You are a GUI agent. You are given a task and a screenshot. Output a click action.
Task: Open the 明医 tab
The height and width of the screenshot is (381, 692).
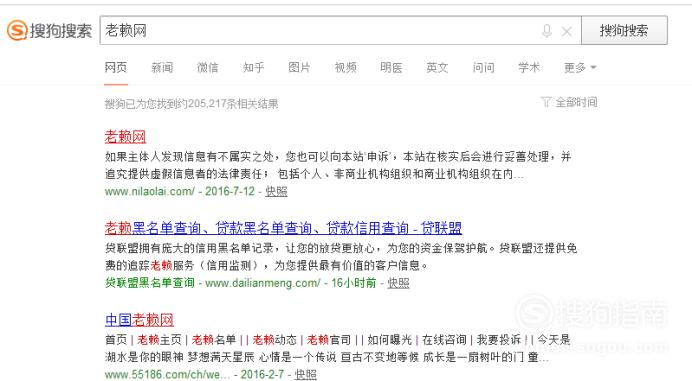(x=391, y=68)
